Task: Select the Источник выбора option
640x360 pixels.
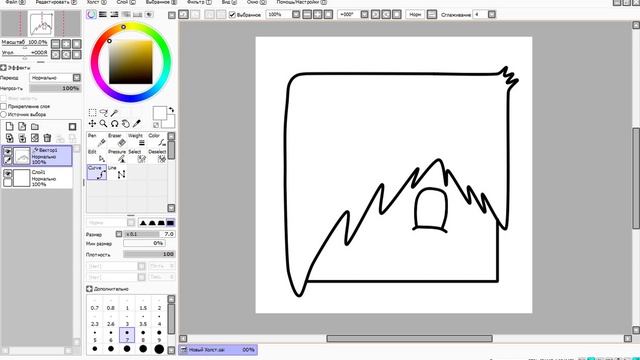Action: pyautogui.click(x=4, y=114)
